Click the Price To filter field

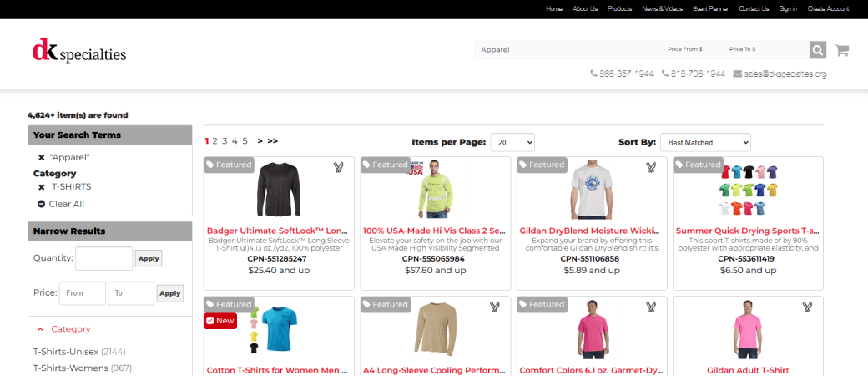(x=131, y=293)
